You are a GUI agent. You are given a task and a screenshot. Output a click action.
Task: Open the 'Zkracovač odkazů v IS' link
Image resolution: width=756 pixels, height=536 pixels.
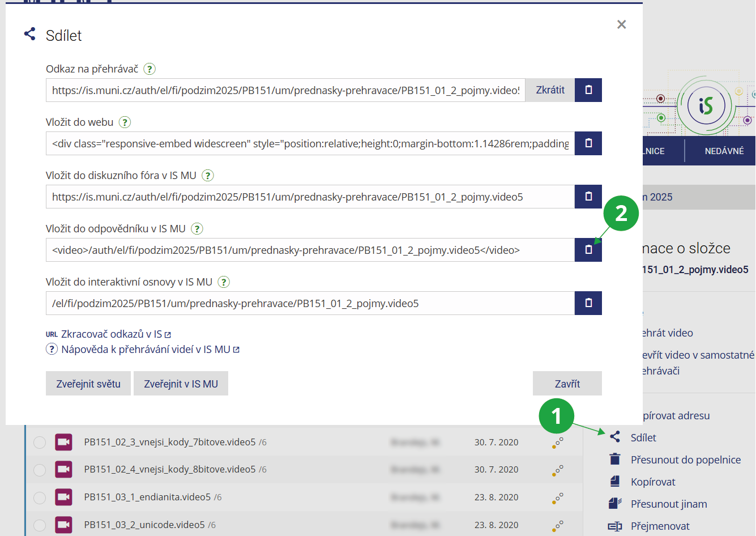coord(111,334)
